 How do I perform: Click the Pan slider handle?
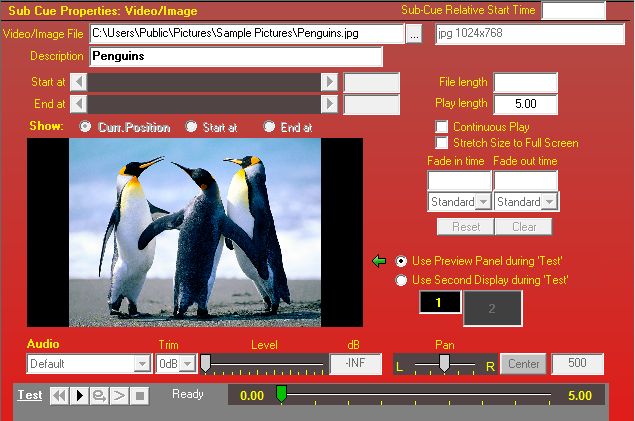[444, 363]
